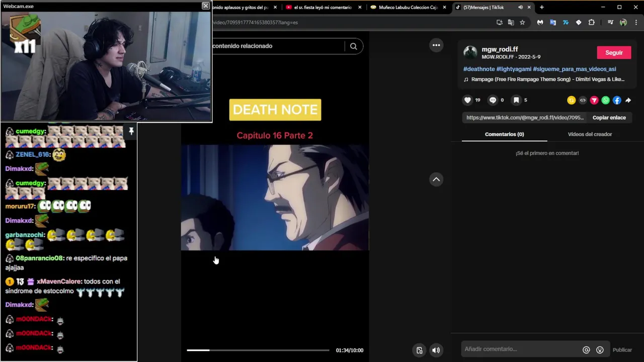Image resolution: width=644 pixels, height=362 pixels.
Task: Open the Videos del creador tab
Action: coord(590,134)
